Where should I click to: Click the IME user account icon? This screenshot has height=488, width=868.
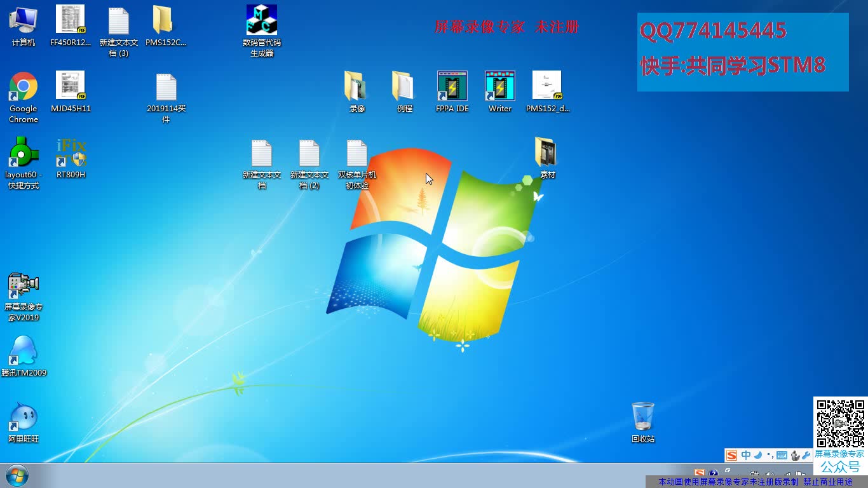click(795, 455)
